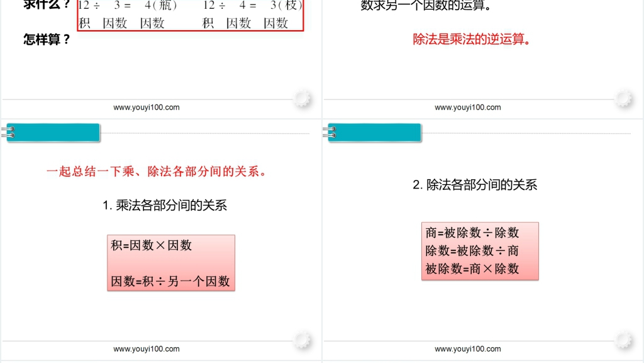Click the heading 1. 乘法各部分间的关系
Screen dimensions: 644x363
click(x=165, y=205)
